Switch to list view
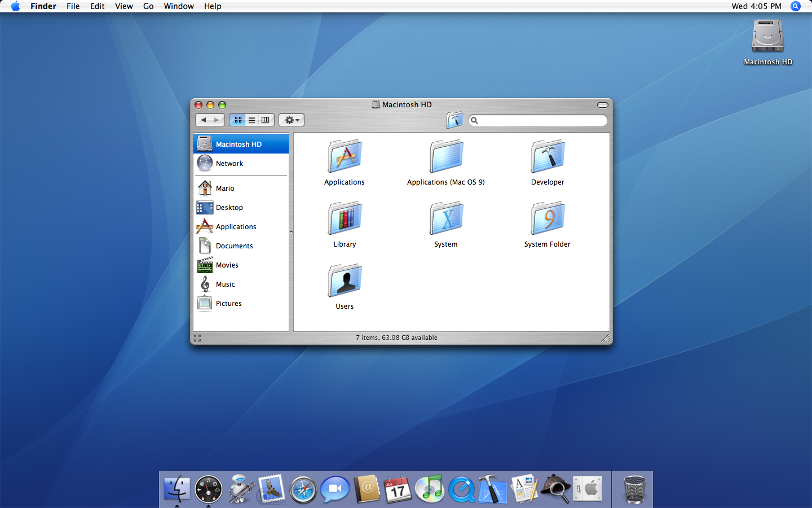 coord(252,120)
